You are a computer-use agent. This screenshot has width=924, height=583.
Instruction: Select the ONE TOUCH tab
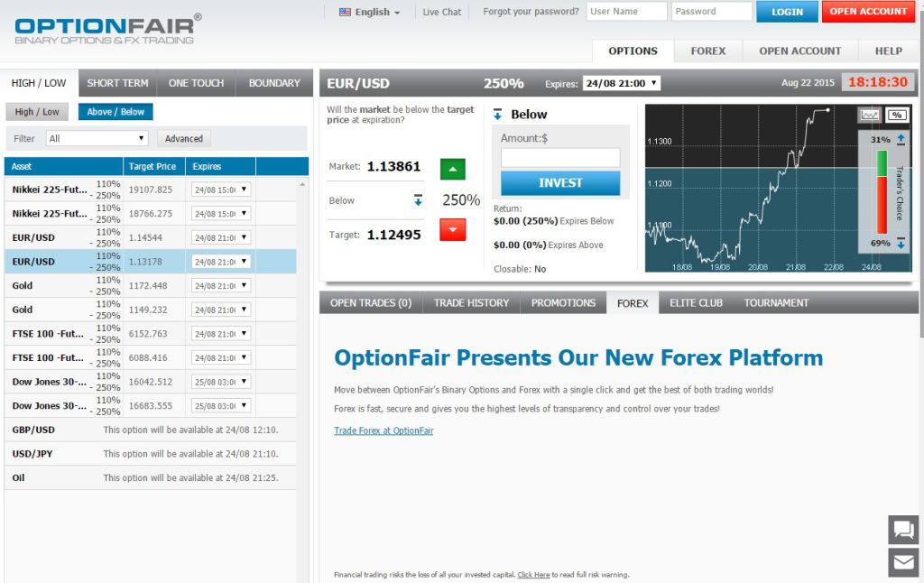coord(196,83)
